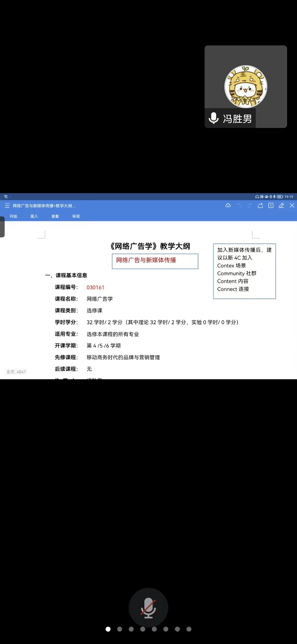Open the page view icon labeled 1
The height and width of the screenshot is (644, 297).
coord(271,206)
